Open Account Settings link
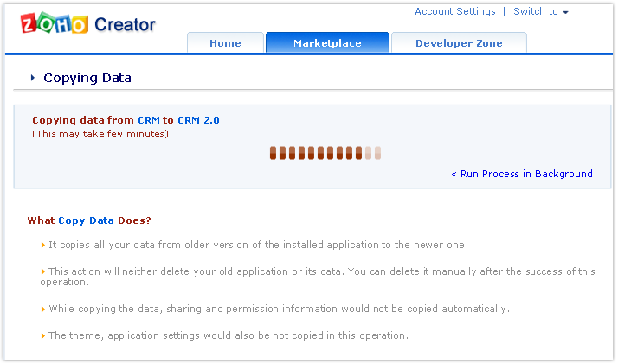 (x=454, y=11)
